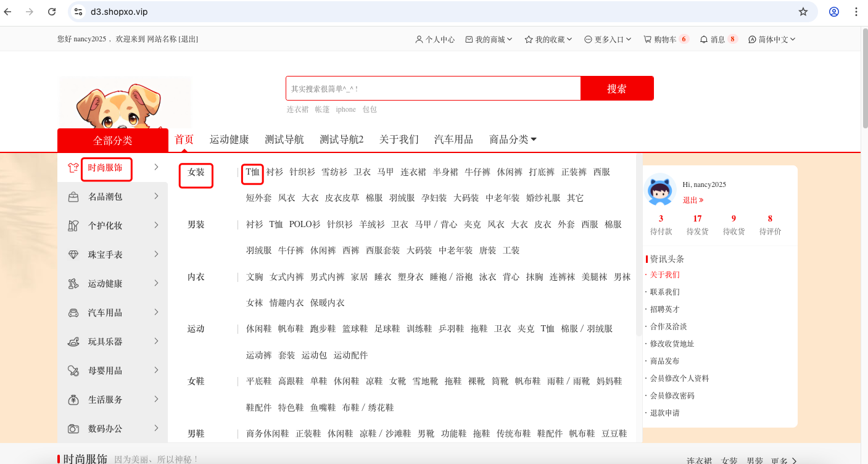Open the Chrome three-dot menu
Image resolution: width=868 pixels, height=464 pixels.
tap(856, 12)
